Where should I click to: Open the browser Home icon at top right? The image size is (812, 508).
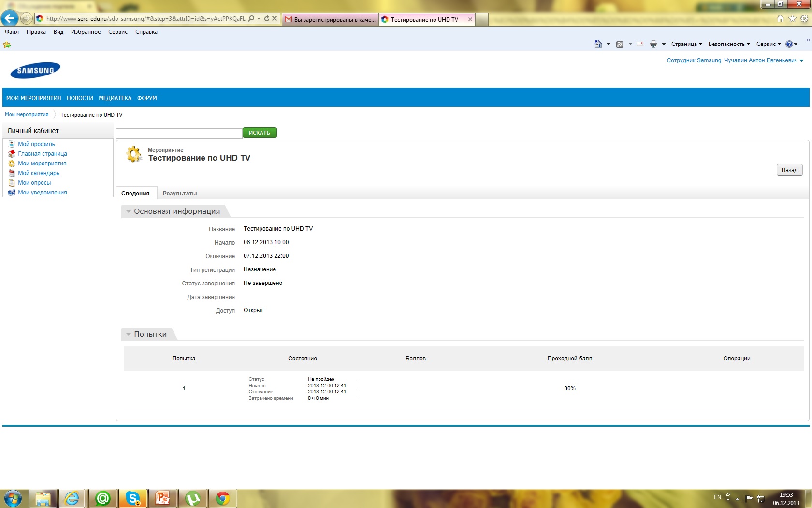(780, 19)
